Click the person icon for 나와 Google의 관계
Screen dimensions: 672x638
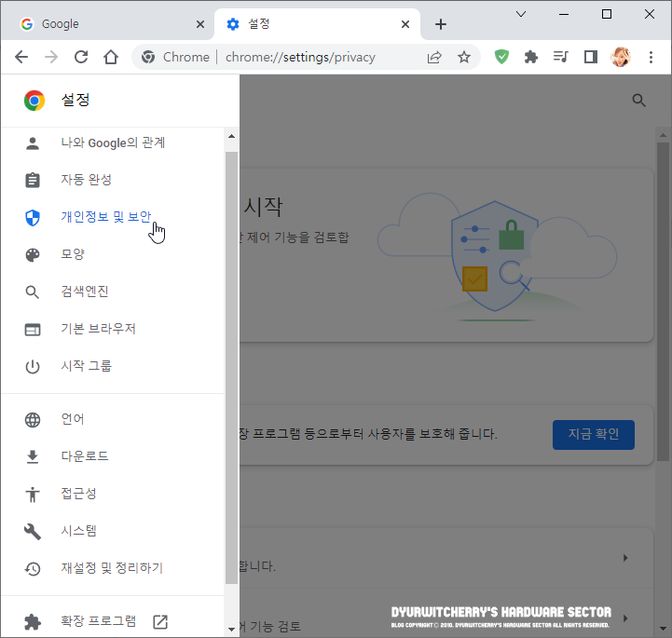tap(33, 143)
